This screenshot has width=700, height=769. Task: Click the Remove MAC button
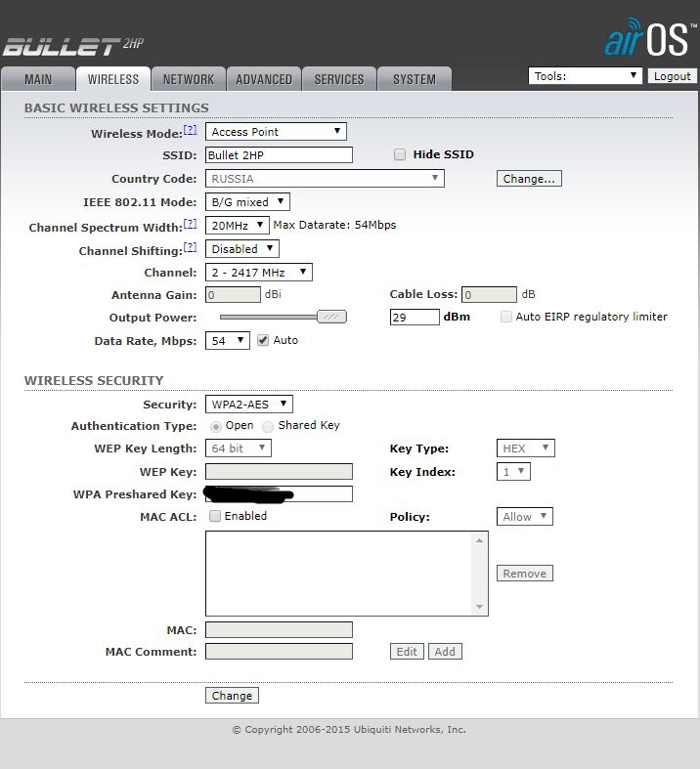(524, 574)
